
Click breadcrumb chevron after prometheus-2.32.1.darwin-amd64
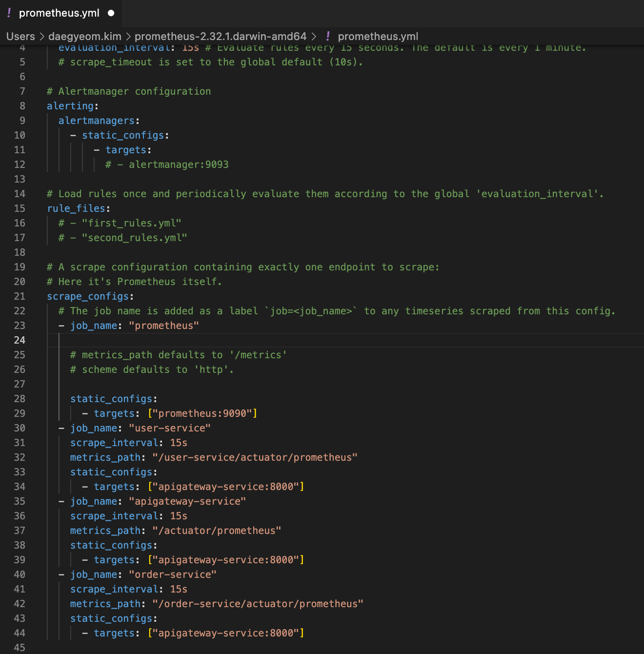tap(314, 37)
